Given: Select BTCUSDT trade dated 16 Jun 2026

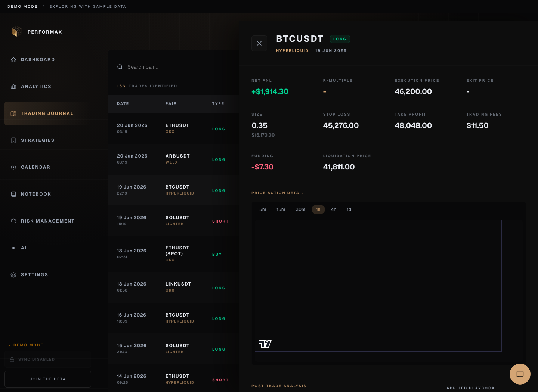Looking at the screenshot, I should point(173,318).
